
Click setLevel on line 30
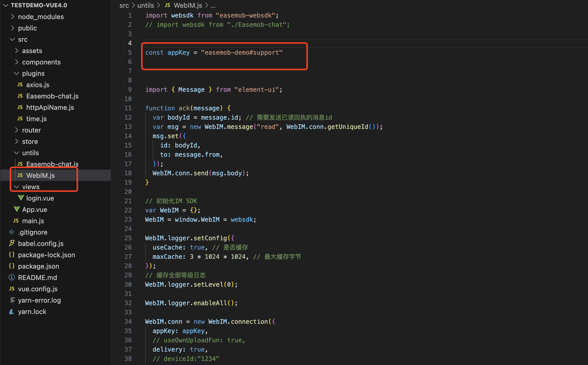pyautogui.click(x=209, y=285)
